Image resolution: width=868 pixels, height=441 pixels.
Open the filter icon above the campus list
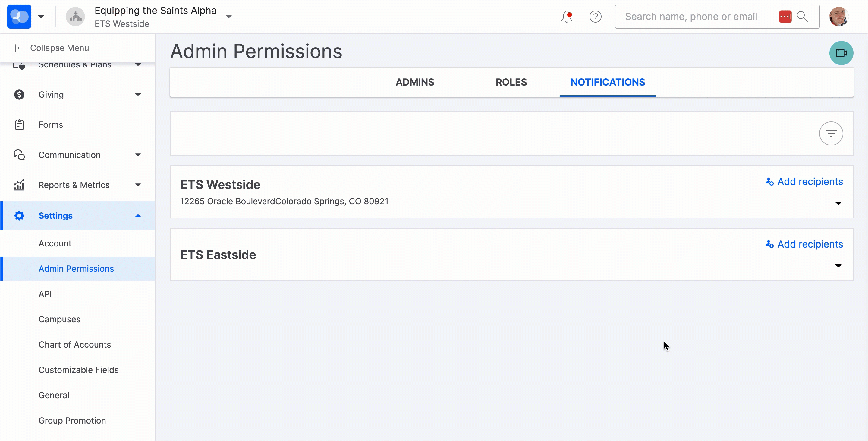[831, 133]
